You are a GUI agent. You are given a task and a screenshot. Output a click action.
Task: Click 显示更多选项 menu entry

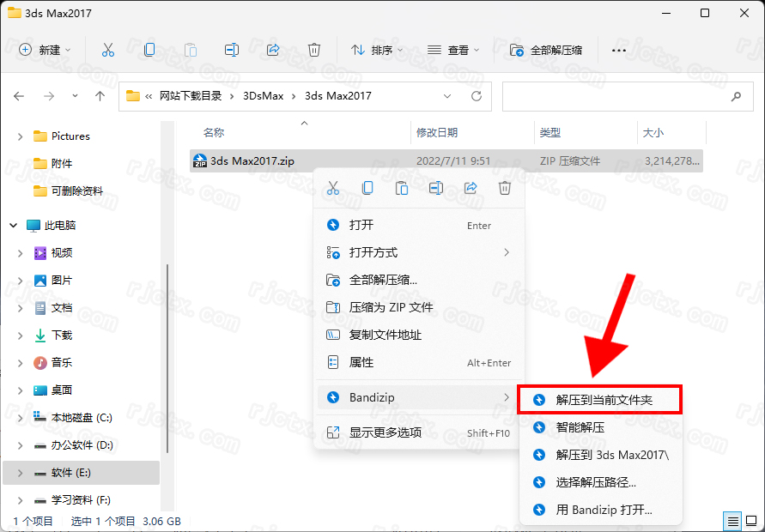click(x=385, y=432)
